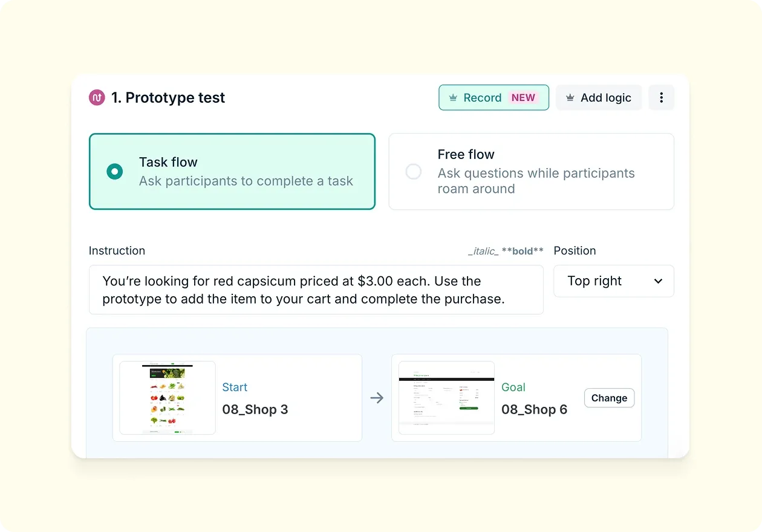Image resolution: width=762 pixels, height=532 pixels.
Task: Click the crown icon beside Record
Action: tap(453, 97)
